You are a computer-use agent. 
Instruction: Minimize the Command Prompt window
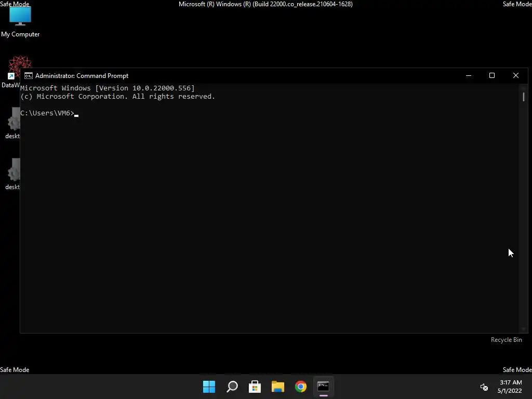(469, 76)
